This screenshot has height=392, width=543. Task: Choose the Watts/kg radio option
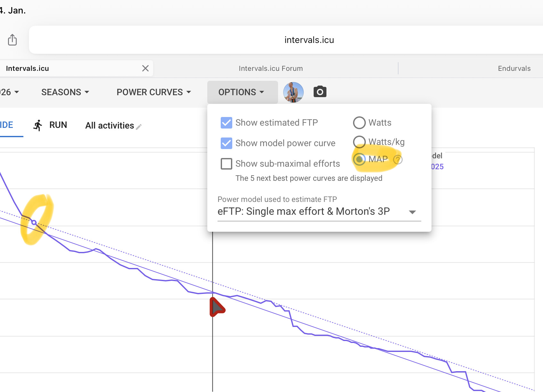click(x=359, y=142)
